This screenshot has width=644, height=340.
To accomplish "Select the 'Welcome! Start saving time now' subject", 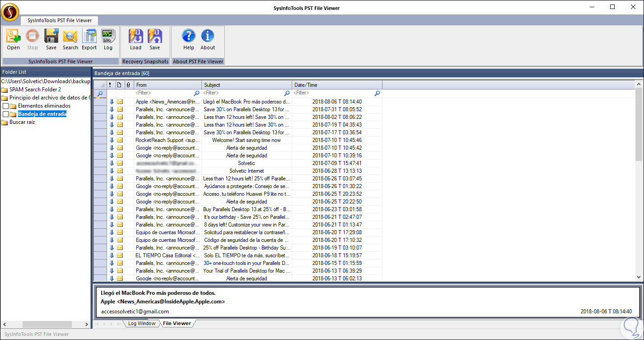I will [x=247, y=140].
